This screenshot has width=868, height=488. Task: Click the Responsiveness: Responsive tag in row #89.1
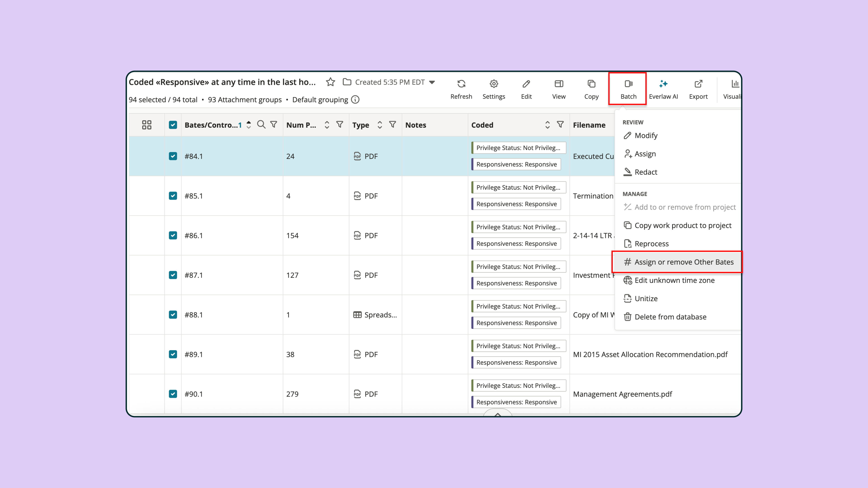click(516, 362)
